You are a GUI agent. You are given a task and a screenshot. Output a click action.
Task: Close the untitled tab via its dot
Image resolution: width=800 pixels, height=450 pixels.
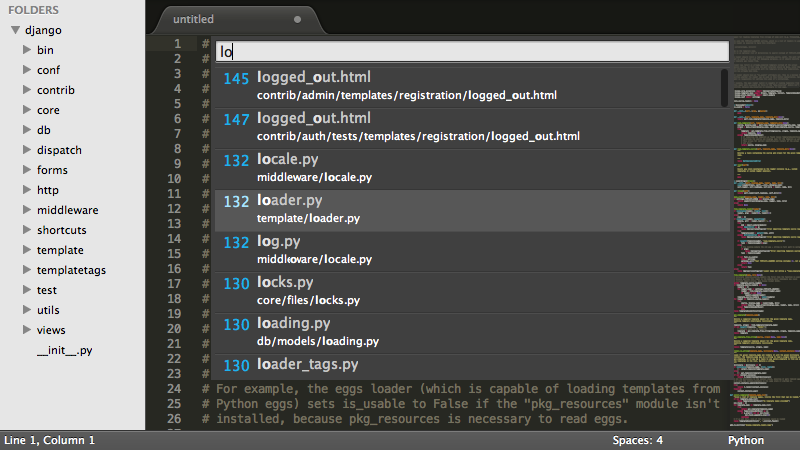(x=297, y=19)
